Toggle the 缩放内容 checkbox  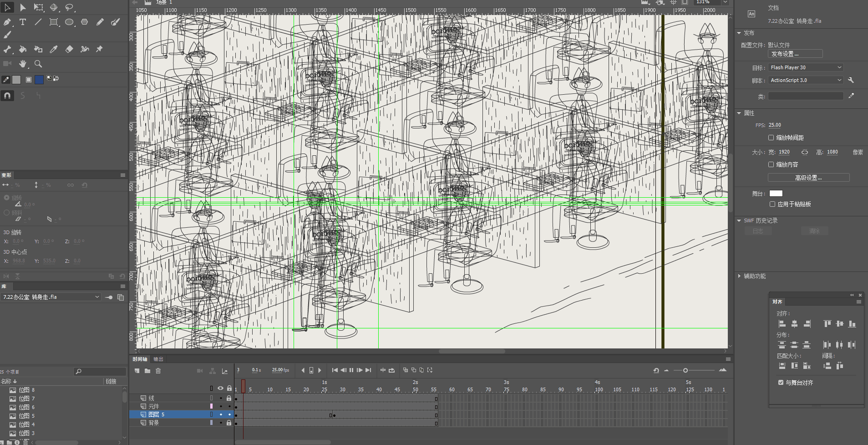(x=771, y=164)
